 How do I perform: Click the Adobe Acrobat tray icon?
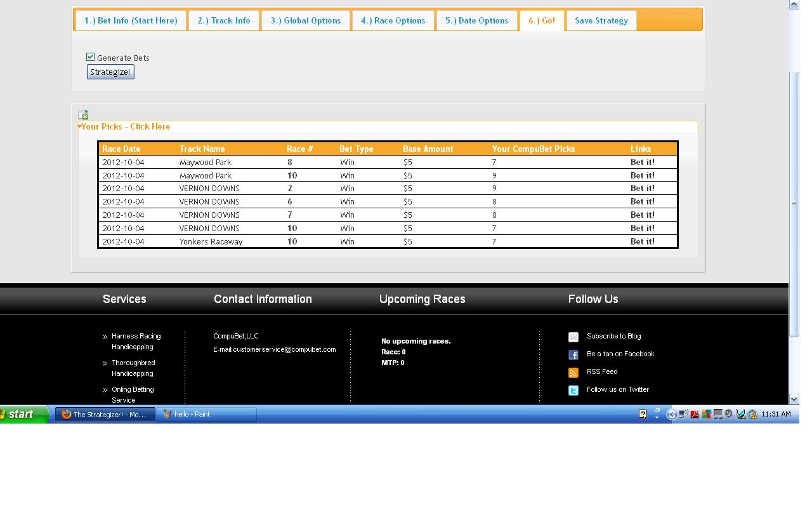[695, 414]
